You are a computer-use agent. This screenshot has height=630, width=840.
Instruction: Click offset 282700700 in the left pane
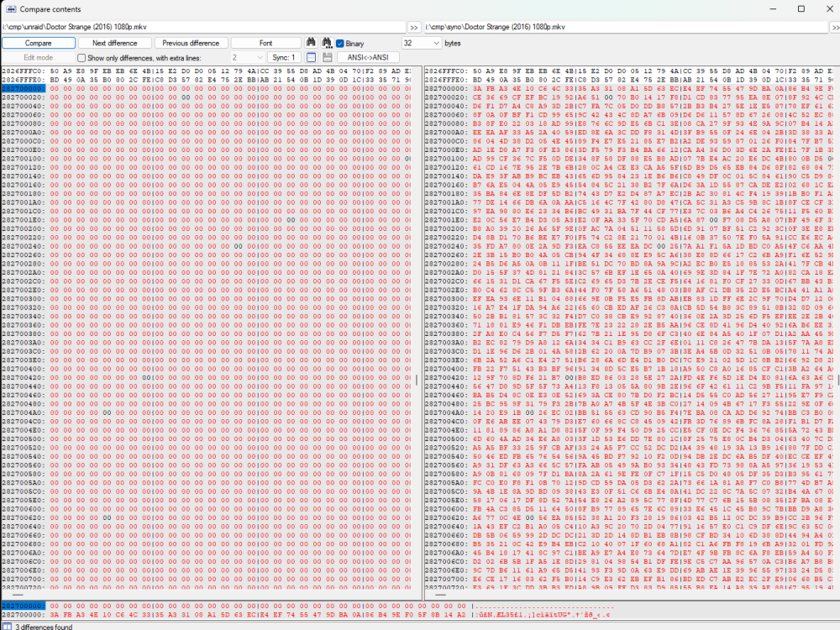pos(24,579)
